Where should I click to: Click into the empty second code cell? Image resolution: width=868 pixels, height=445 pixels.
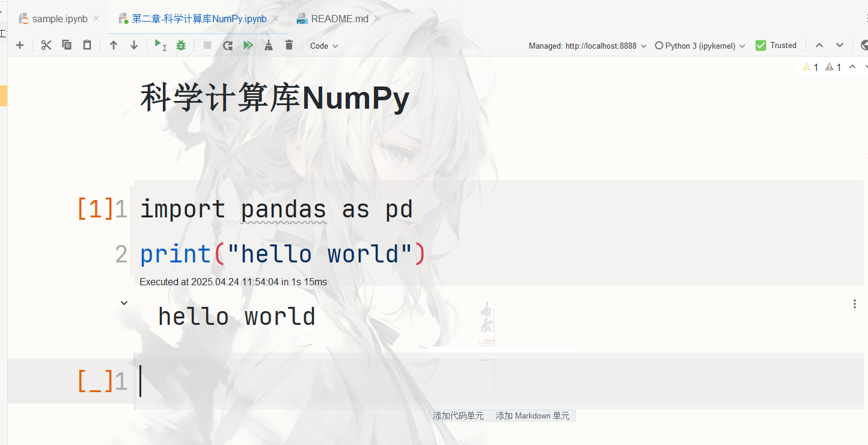(x=499, y=381)
